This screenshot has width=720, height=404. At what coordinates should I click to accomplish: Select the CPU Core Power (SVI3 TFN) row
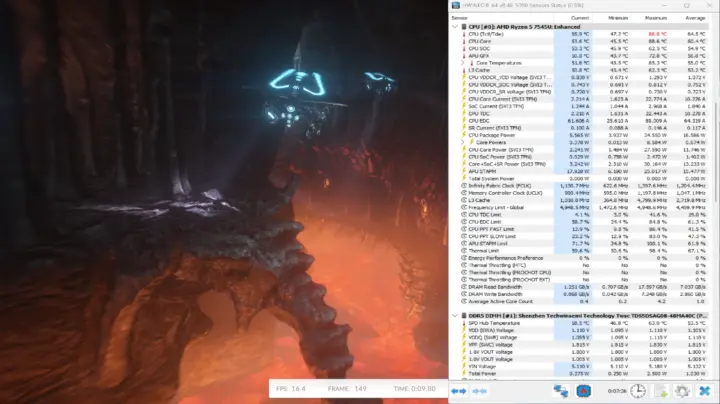(579, 150)
